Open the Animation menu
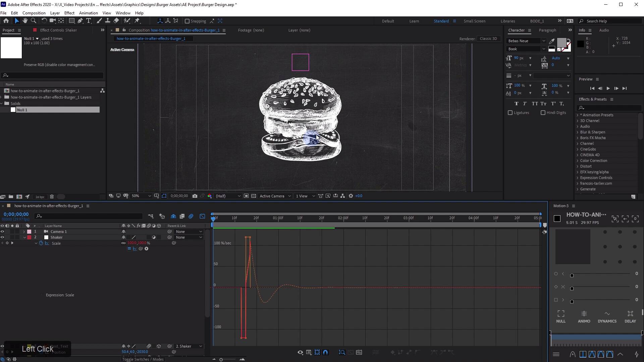This screenshot has height=362, width=644. 89,13
